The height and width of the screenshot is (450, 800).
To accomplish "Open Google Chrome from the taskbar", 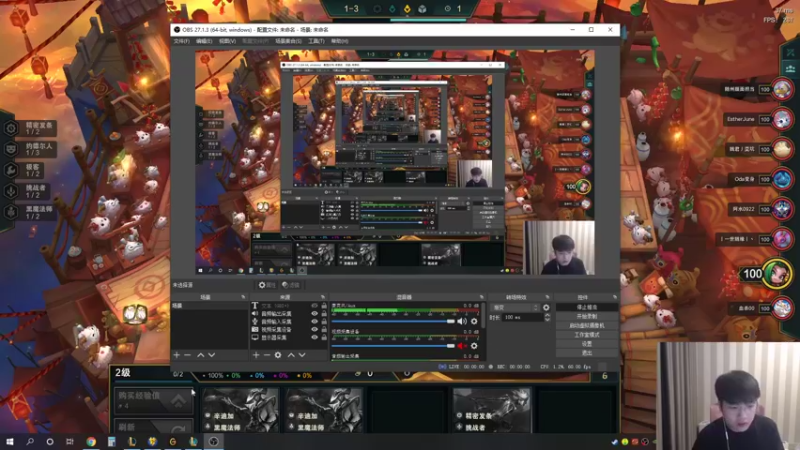I will (x=91, y=441).
